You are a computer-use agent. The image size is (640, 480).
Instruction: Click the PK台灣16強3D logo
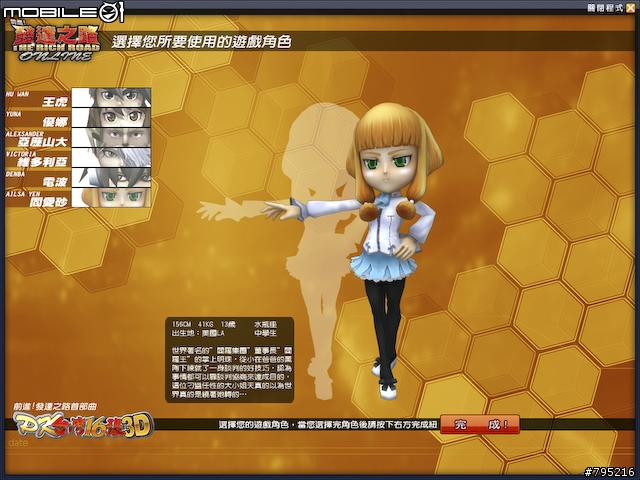coord(83,424)
